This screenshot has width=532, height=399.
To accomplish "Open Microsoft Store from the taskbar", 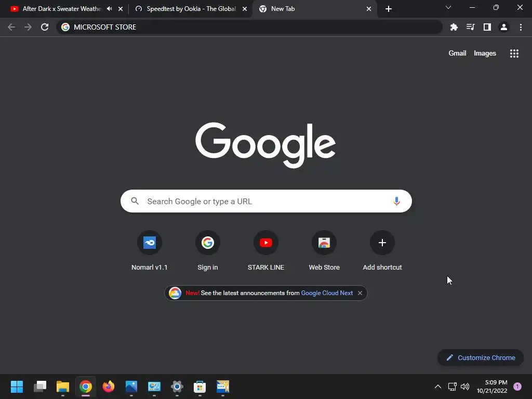I will click(200, 387).
